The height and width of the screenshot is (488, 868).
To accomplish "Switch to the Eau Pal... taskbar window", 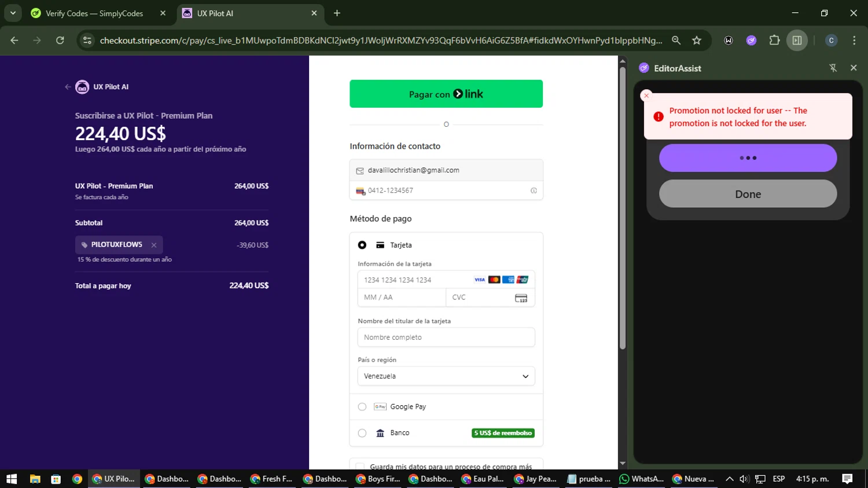I will click(483, 479).
